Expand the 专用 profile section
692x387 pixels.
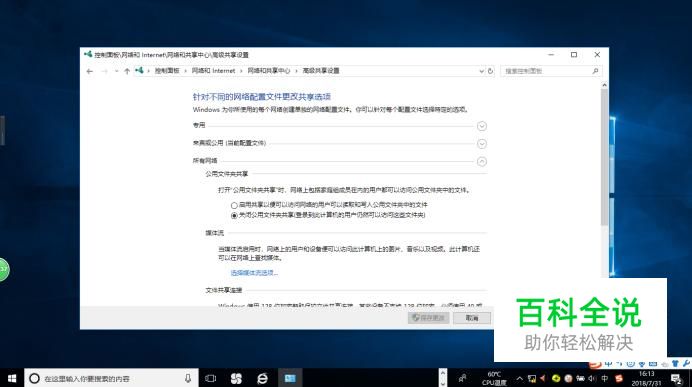(x=482, y=126)
